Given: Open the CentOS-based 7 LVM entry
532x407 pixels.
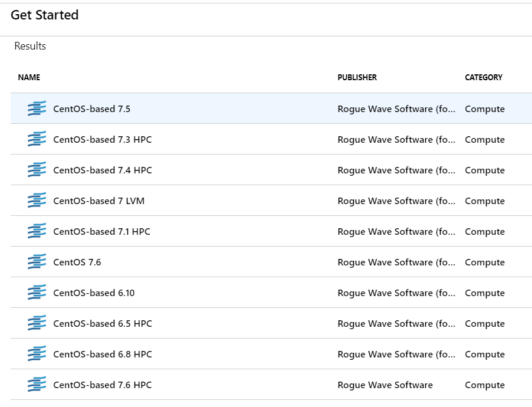Looking at the screenshot, I should click(98, 201).
